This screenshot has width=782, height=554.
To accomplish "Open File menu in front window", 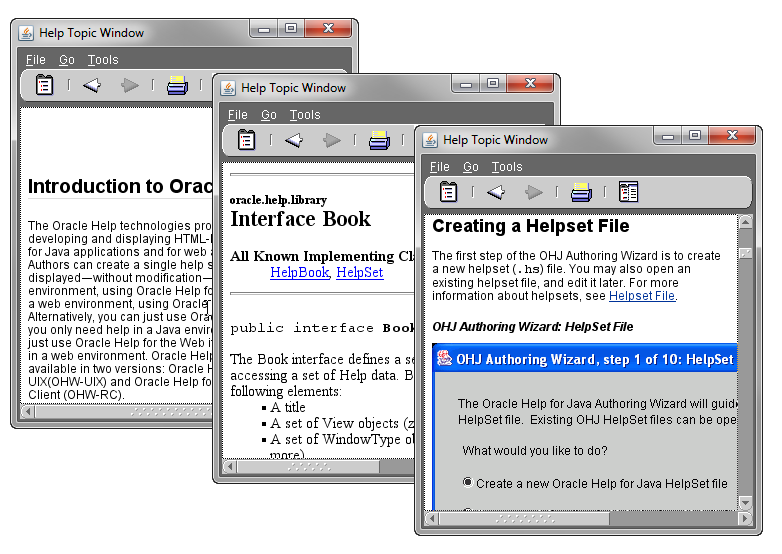I will pyautogui.click(x=439, y=167).
